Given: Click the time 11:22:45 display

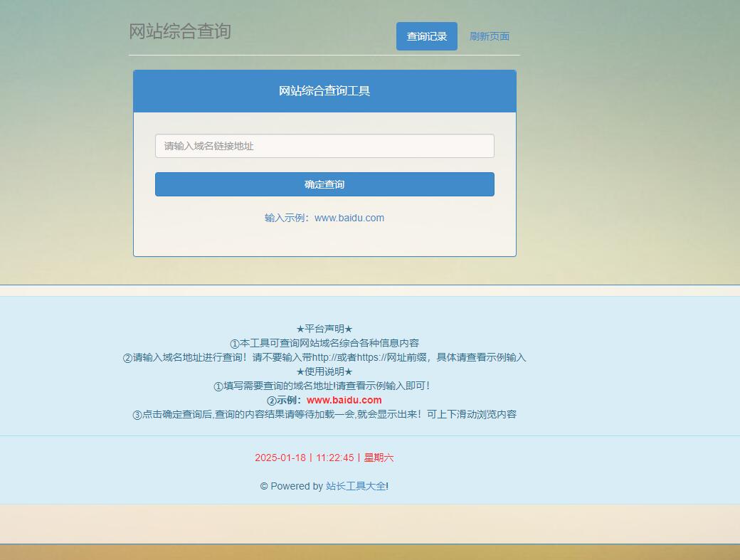Looking at the screenshot, I should (335, 458).
